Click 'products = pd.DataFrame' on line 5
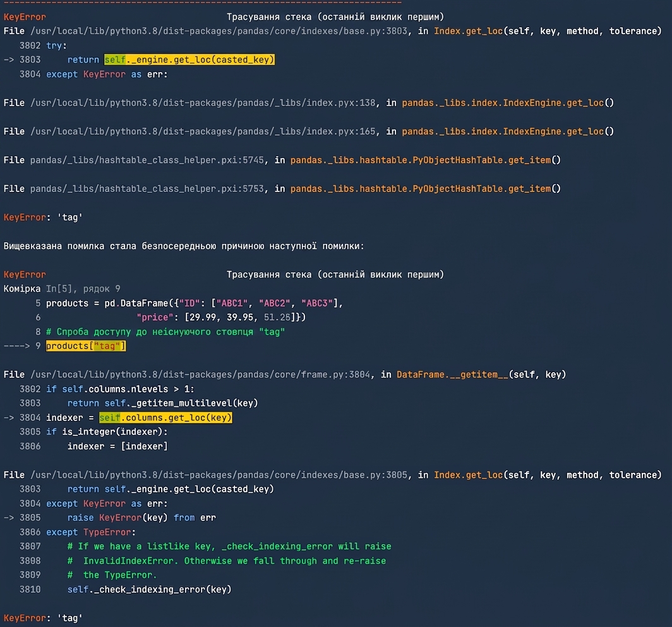The height and width of the screenshot is (627, 672). click(107, 303)
